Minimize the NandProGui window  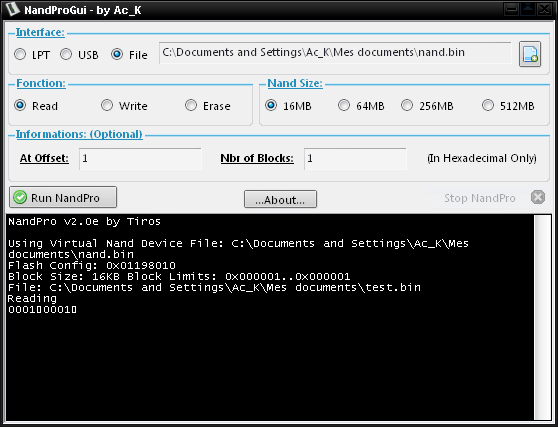point(512,9)
